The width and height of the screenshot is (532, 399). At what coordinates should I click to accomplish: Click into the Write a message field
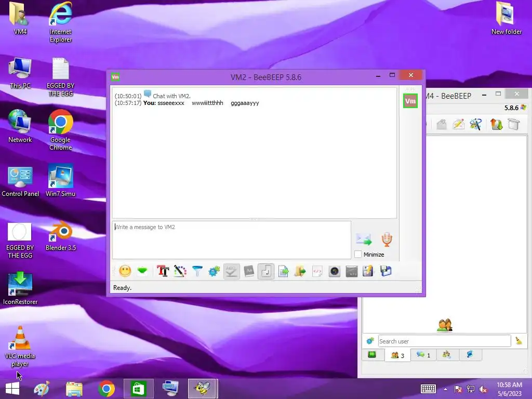(232, 240)
